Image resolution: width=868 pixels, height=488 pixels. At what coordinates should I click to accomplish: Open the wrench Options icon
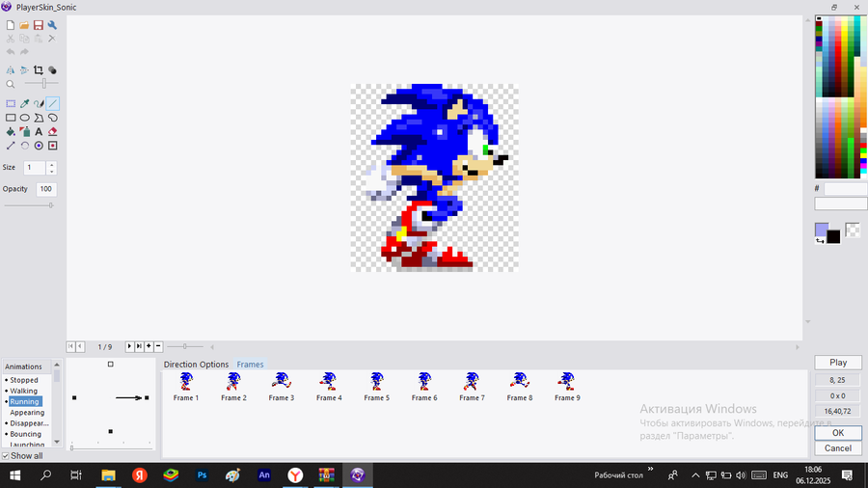coord(52,25)
